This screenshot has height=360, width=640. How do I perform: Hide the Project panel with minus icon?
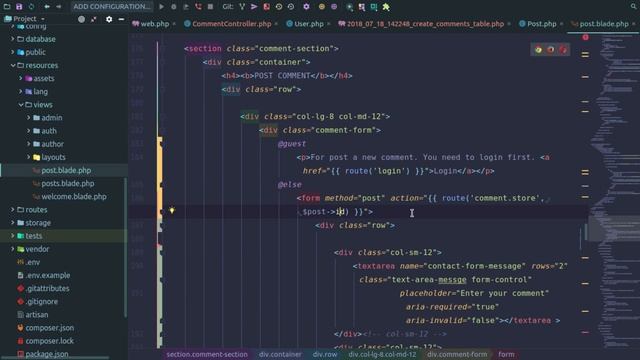[x=121, y=19]
